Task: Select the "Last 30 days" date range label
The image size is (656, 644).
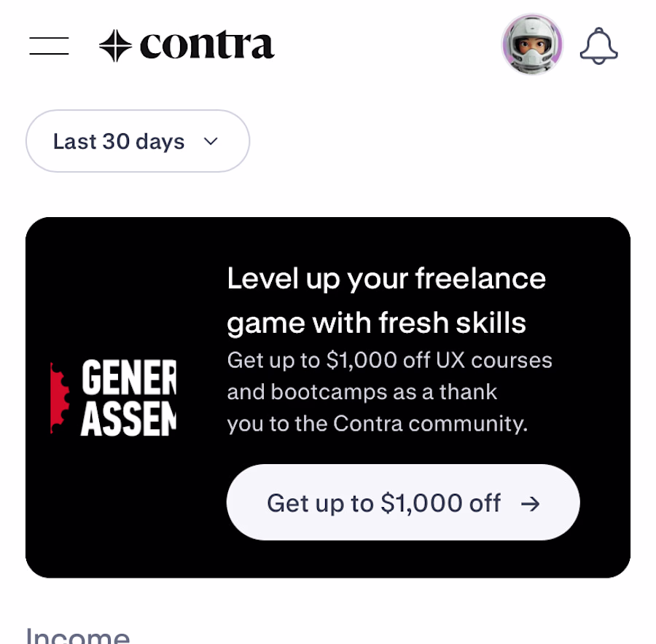Action: pos(118,141)
